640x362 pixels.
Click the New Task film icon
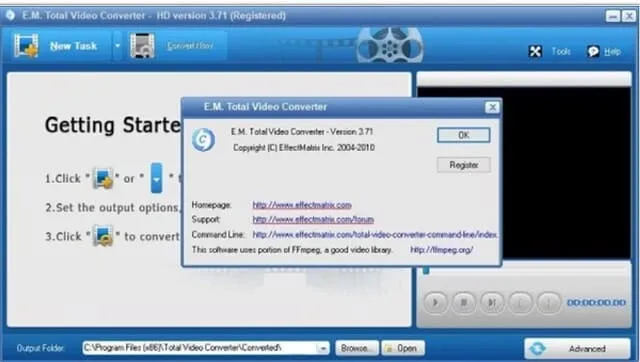[26, 45]
